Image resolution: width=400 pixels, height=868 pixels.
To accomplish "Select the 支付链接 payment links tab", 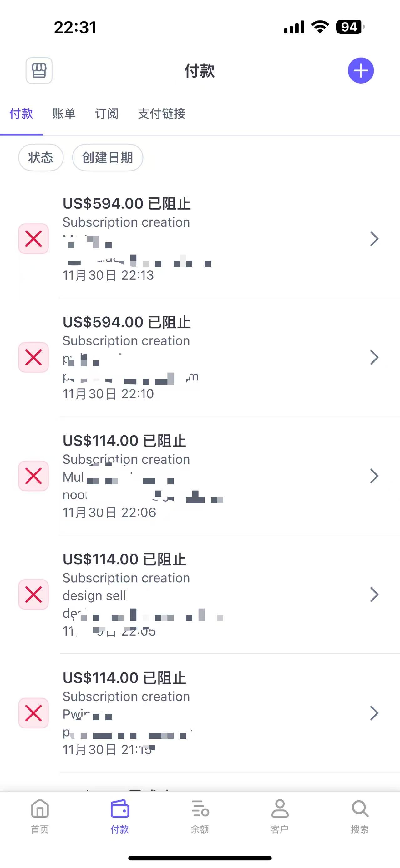I will [x=162, y=114].
